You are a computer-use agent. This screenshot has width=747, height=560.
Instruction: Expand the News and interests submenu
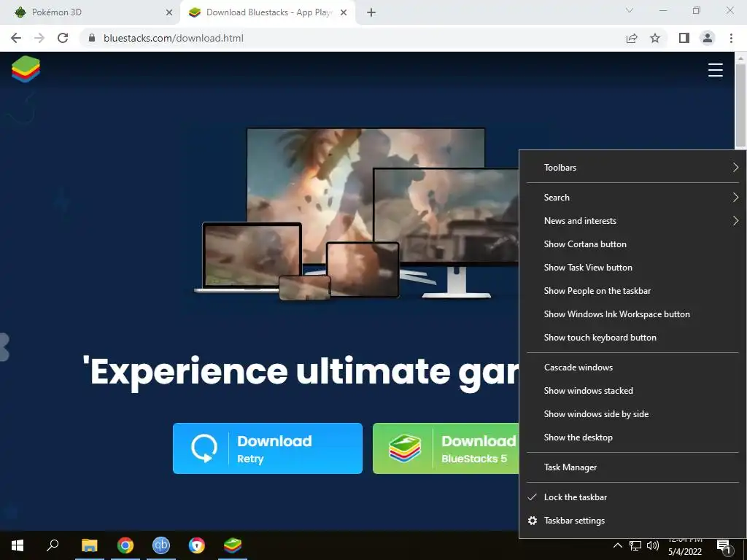coord(632,221)
